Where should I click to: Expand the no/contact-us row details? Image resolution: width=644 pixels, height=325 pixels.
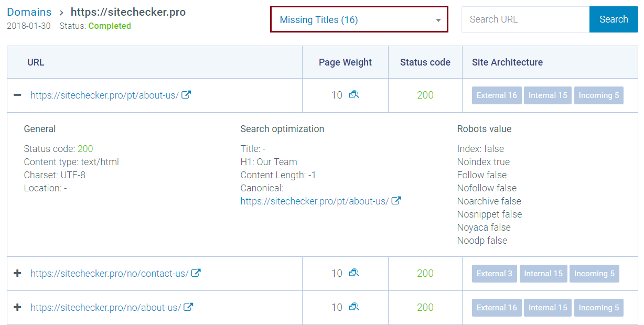(x=17, y=273)
